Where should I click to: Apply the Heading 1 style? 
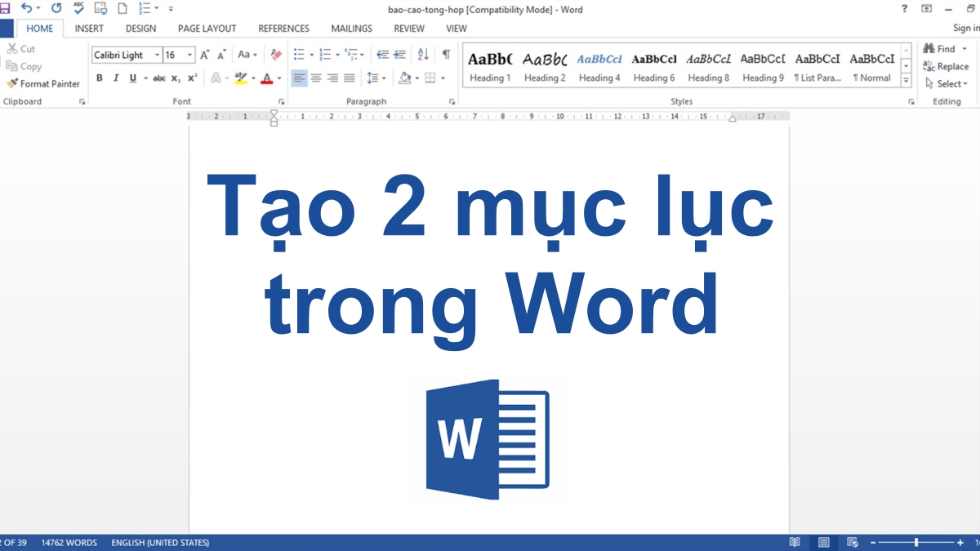[x=490, y=67]
